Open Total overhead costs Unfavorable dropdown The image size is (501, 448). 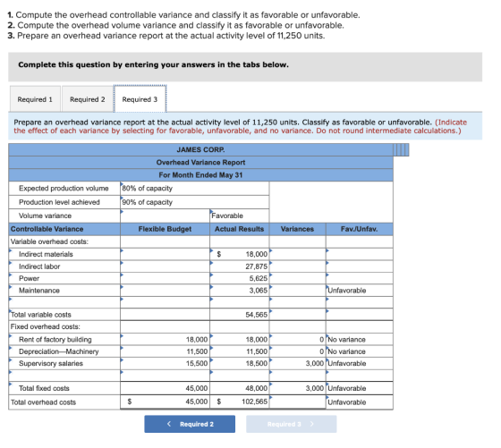point(360,402)
